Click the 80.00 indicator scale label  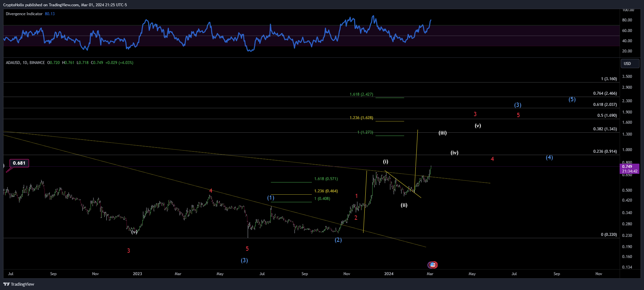click(627, 20)
